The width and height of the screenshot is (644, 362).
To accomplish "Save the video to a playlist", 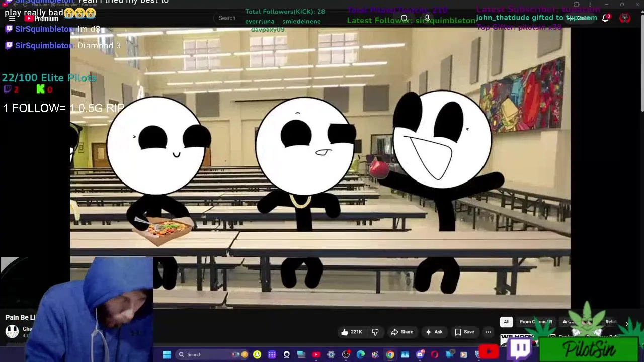I will pyautogui.click(x=464, y=332).
